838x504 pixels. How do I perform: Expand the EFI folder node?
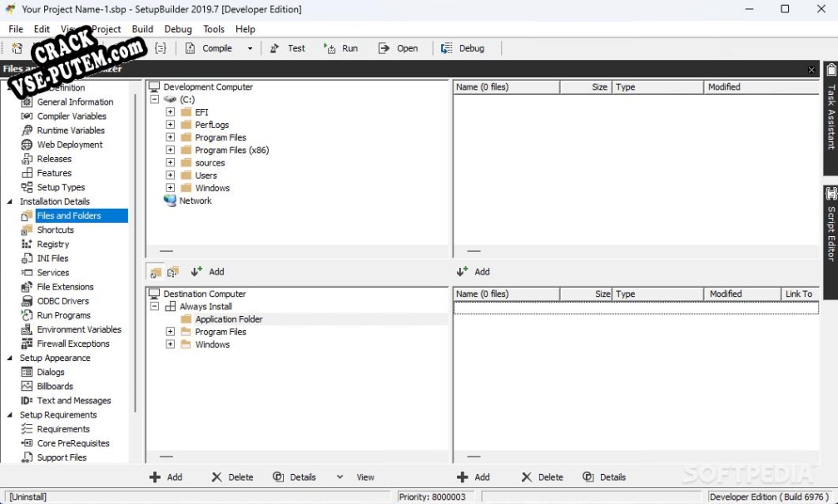click(x=170, y=112)
